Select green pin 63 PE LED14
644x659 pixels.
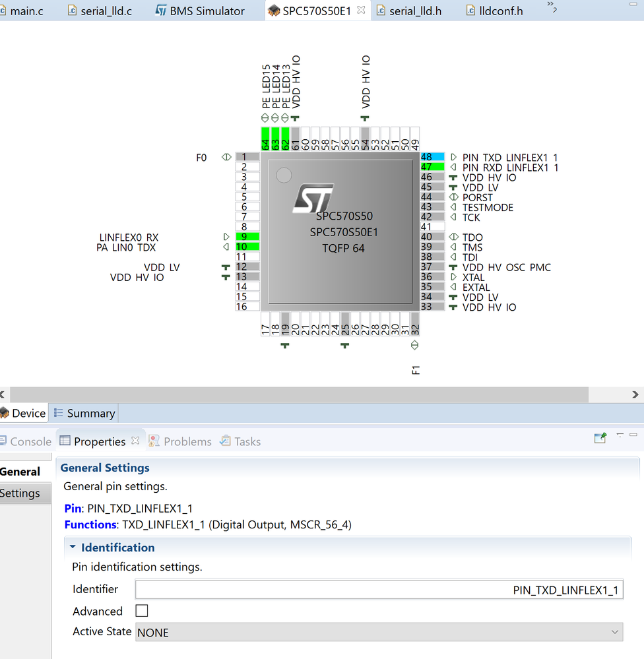click(x=275, y=139)
